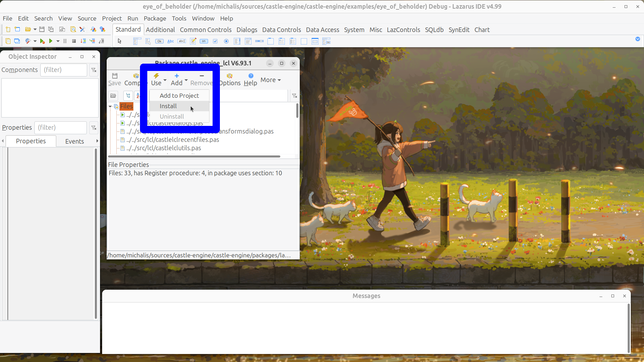Click the Messages window vertical scrollbar
This screenshot has height=362, width=644.
pyautogui.click(x=628, y=328)
